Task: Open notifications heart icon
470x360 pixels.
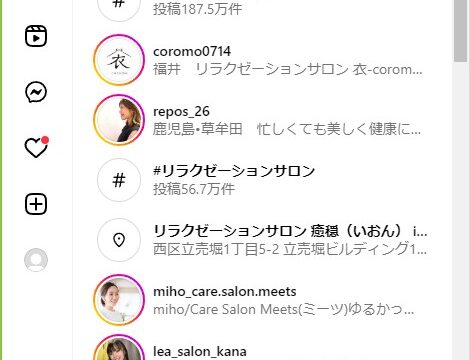Action: [36, 147]
